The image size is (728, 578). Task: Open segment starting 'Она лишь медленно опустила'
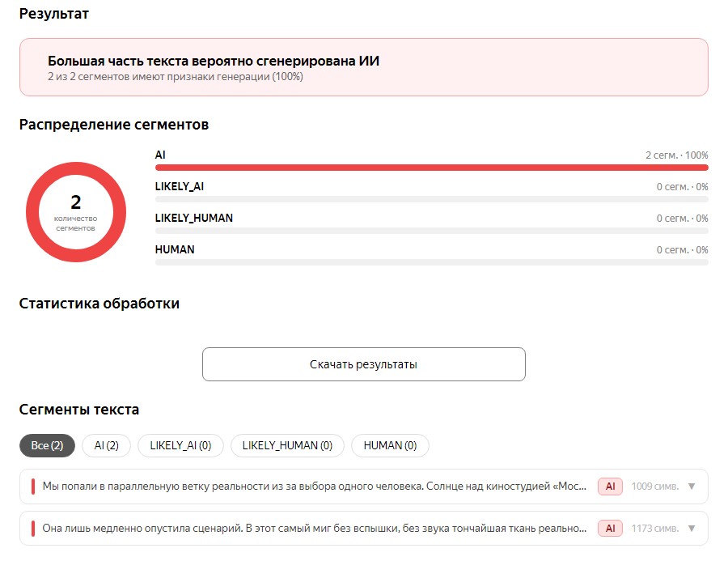pos(363,529)
